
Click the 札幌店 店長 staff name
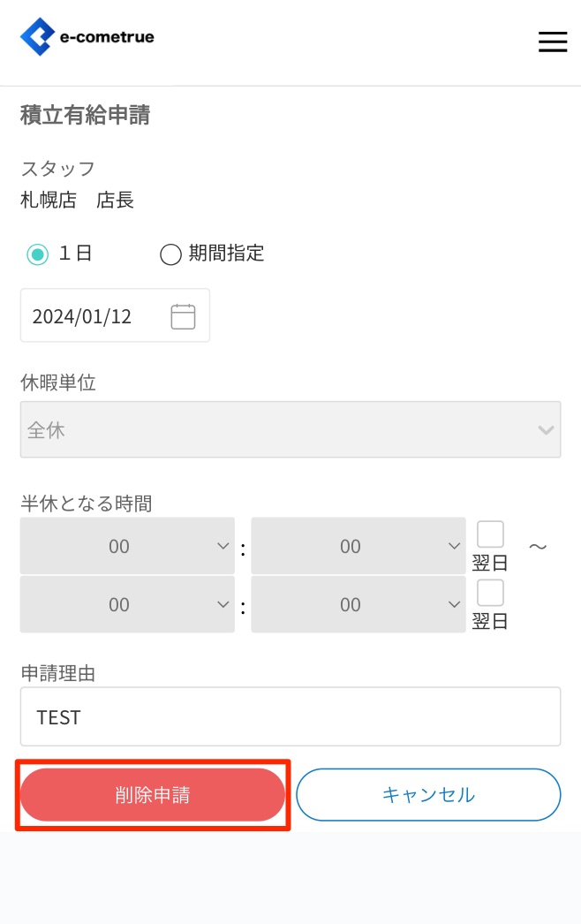(78, 200)
